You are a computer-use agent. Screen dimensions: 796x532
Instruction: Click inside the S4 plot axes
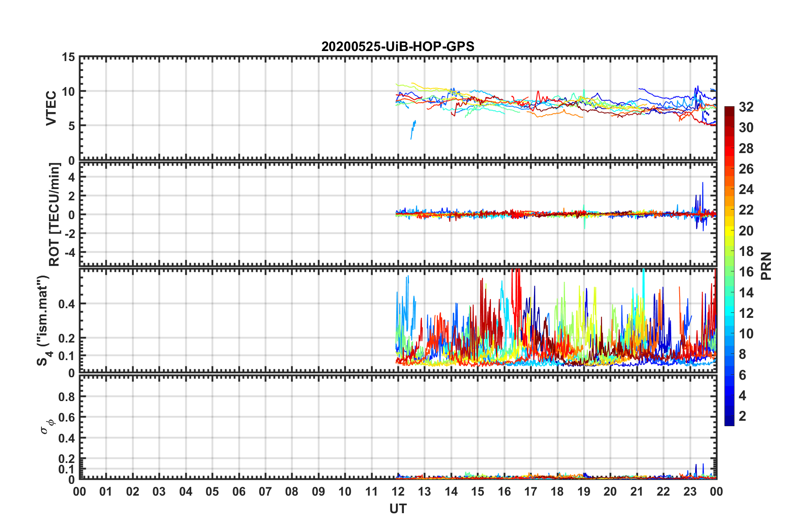[398, 320]
